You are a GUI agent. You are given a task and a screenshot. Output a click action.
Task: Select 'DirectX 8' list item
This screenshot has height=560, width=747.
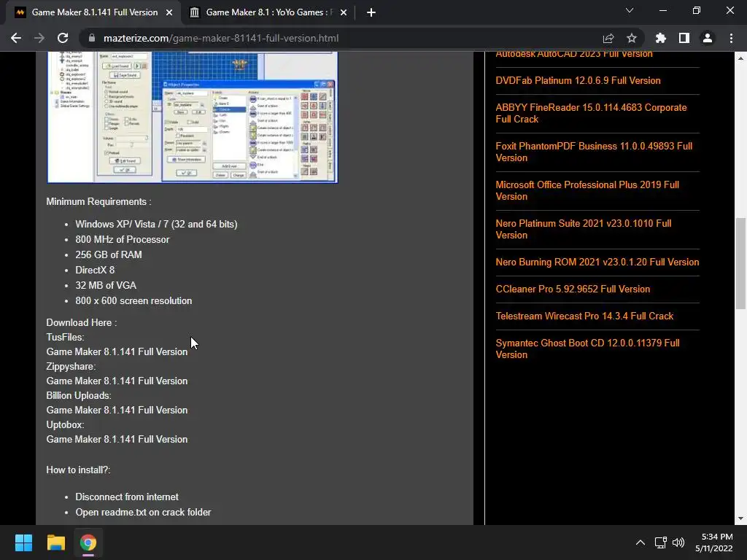(x=95, y=270)
